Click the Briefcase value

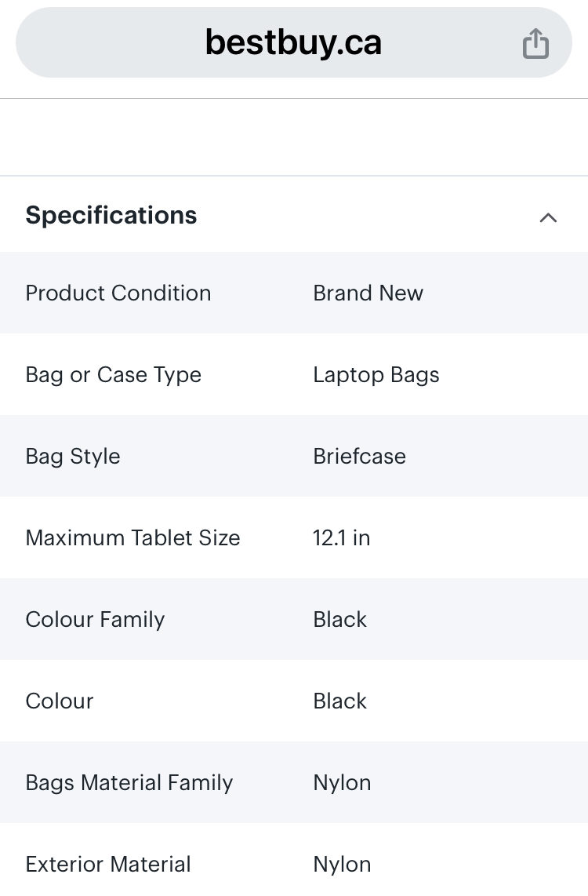click(x=360, y=457)
